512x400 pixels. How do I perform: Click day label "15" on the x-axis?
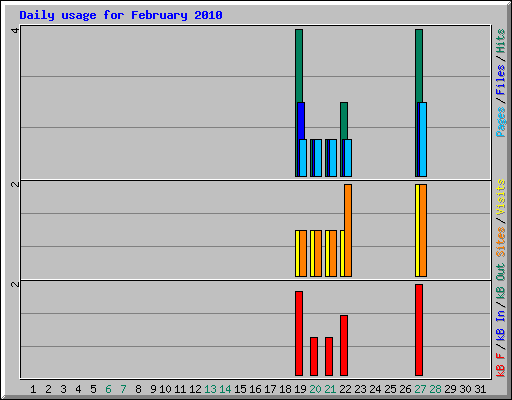tap(240, 389)
